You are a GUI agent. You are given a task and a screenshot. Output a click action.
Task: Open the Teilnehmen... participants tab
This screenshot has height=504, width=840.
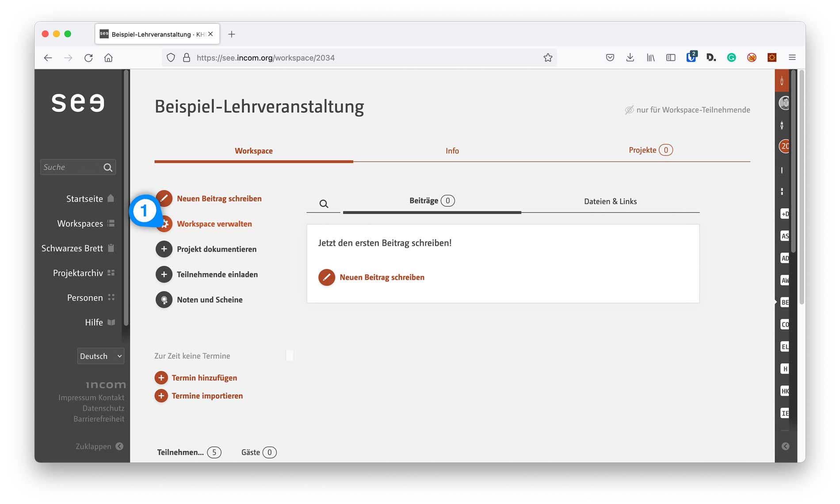click(189, 452)
